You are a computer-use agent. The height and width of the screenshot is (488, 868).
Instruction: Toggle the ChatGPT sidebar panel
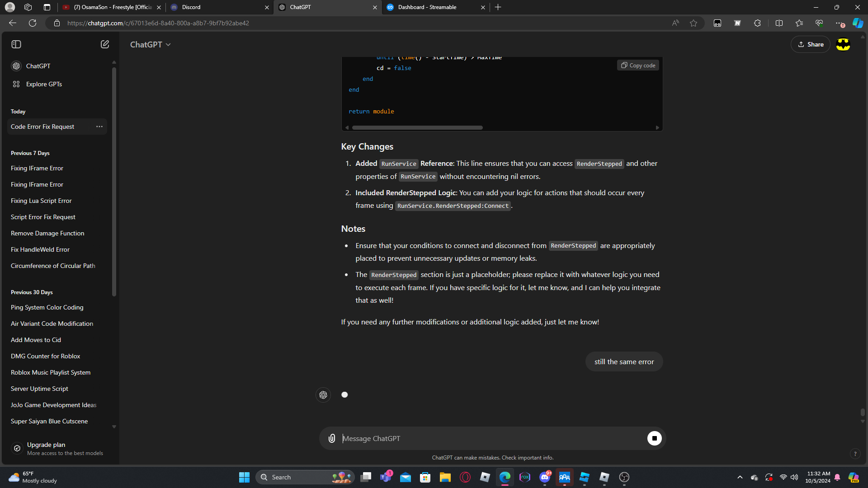click(16, 44)
